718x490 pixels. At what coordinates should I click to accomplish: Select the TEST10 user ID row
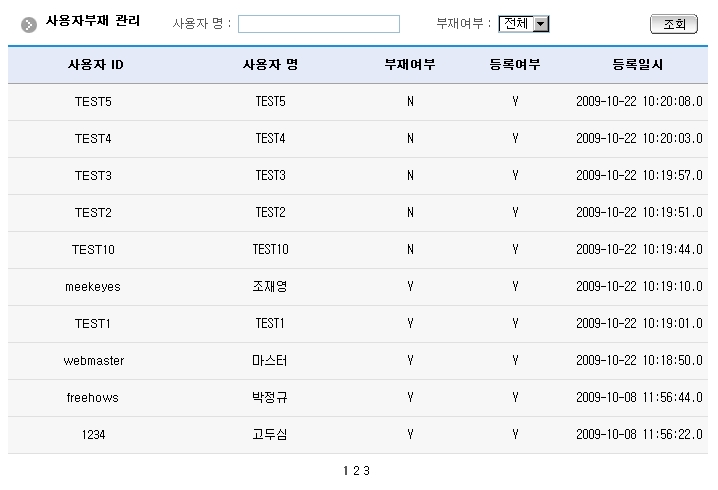click(x=93, y=250)
